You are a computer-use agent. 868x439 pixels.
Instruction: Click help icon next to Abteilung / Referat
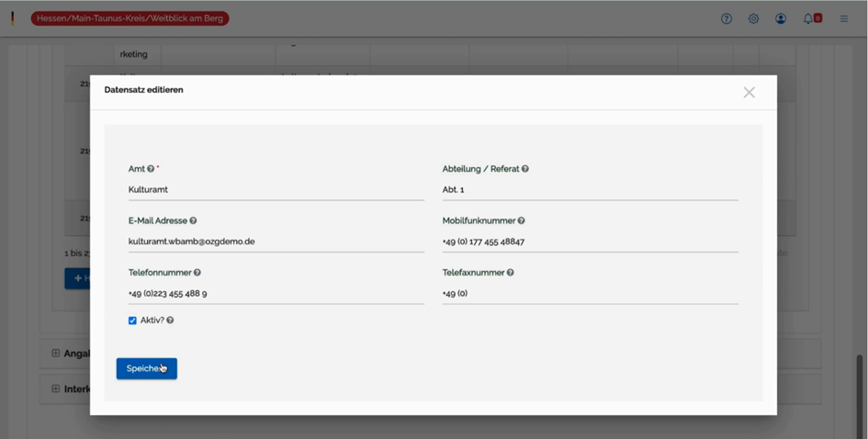click(525, 169)
